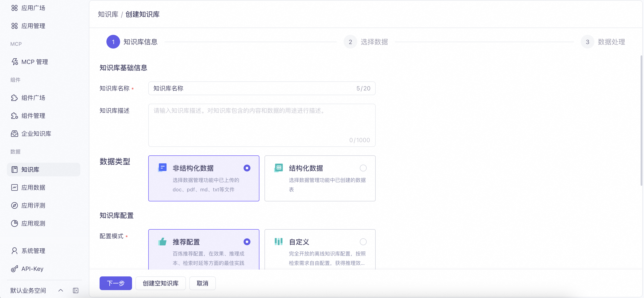
Task: Select the 结构化数据 radio button
Action: pos(363,168)
